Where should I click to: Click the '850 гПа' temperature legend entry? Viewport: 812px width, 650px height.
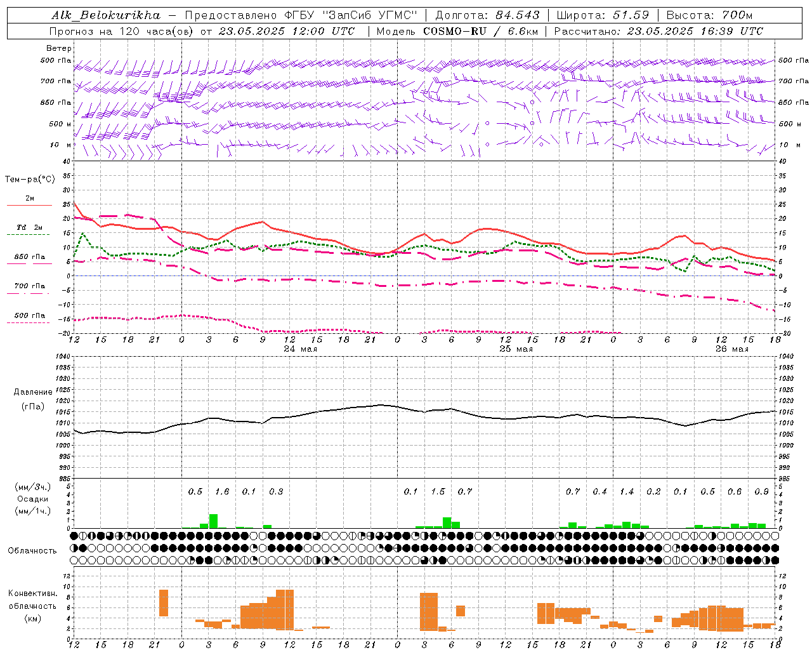click(29, 257)
